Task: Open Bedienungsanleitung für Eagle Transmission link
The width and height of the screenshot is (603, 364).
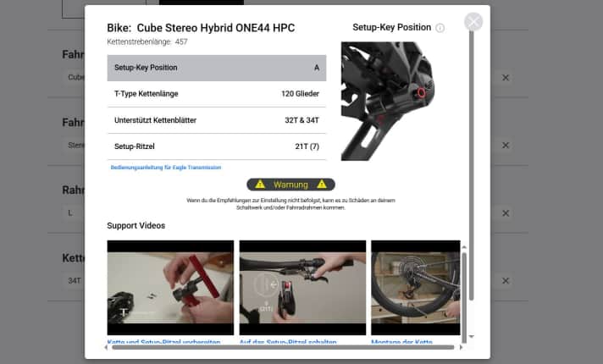Action: click(166, 168)
